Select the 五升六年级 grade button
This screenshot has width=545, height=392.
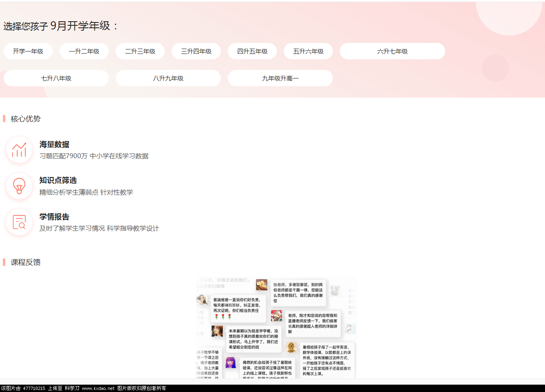(x=308, y=51)
